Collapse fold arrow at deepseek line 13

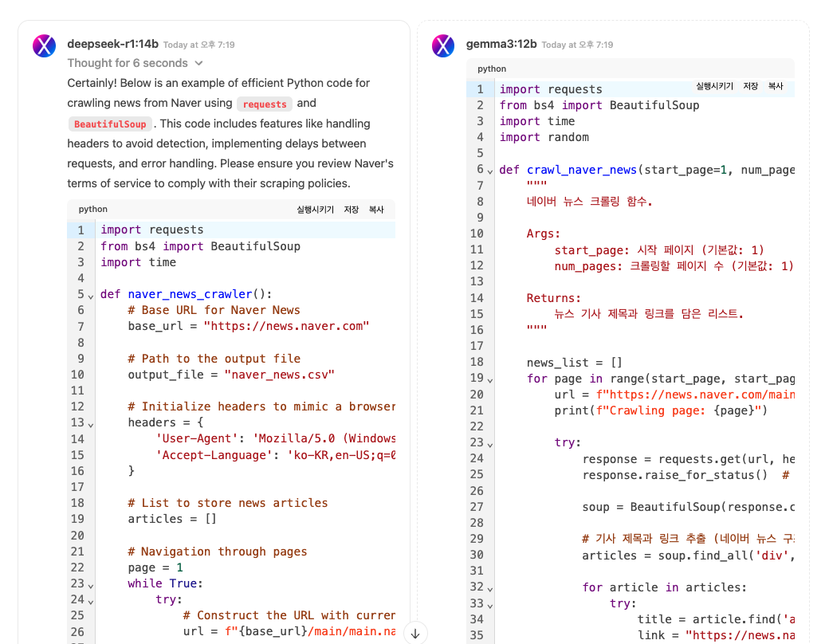(x=91, y=425)
